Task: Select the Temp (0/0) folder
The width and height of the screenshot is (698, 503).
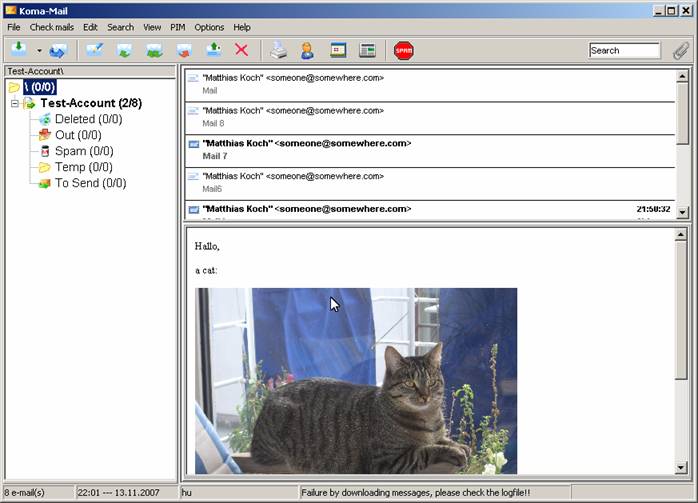Action: (84, 167)
